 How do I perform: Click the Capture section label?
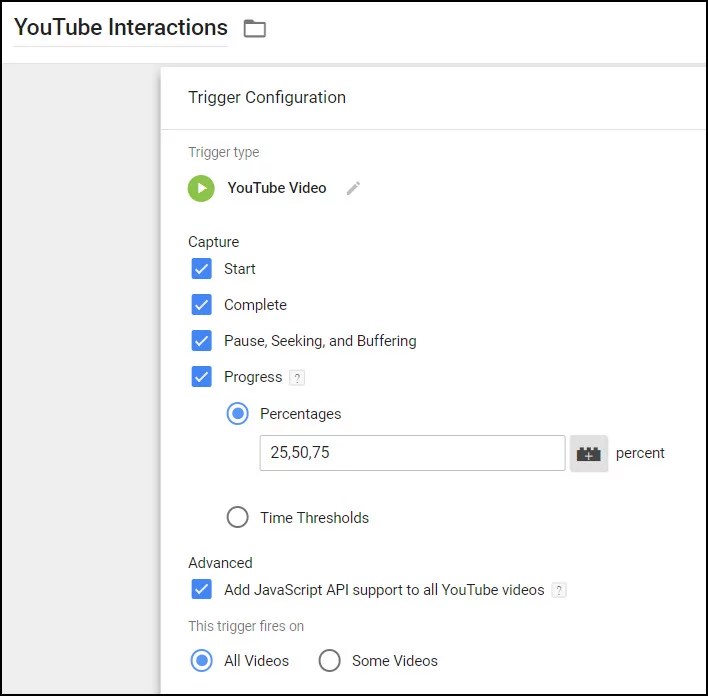tap(214, 242)
